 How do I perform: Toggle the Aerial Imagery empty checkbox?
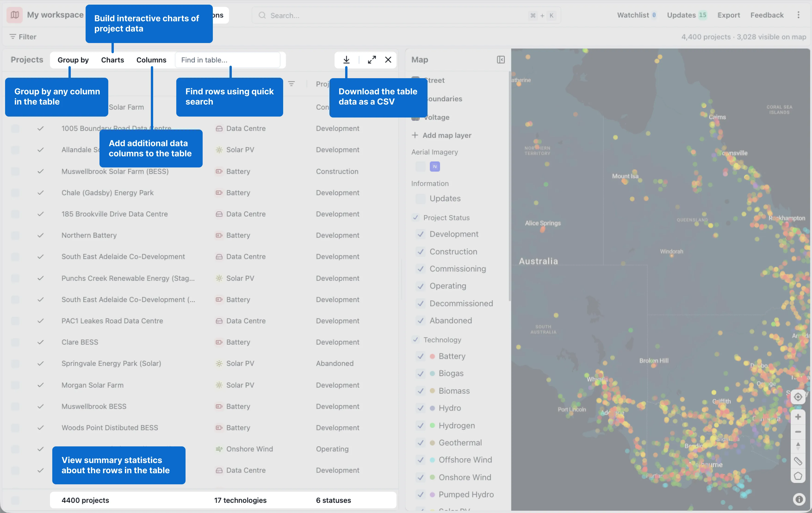421,166
